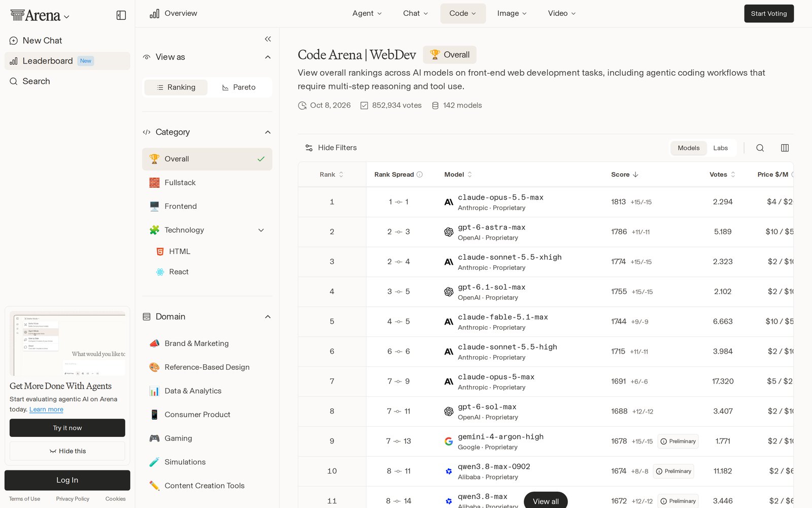Collapse the Technology subcategory list
The image size is (812, 508).
[261, 230]
